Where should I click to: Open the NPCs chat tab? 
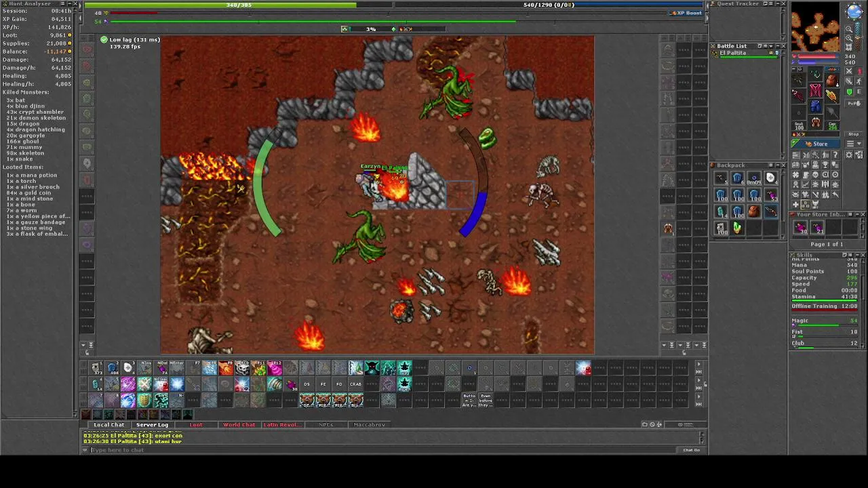point(326,425)
